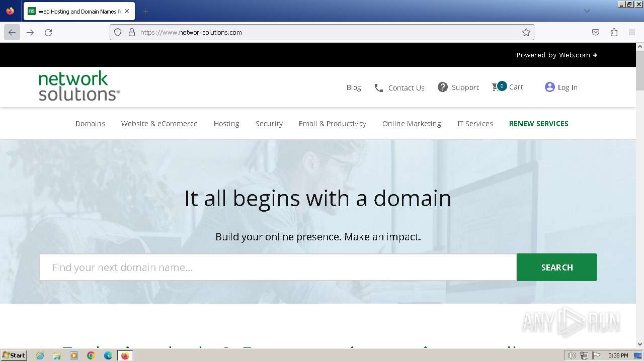Open the Contact Us link

pyautogui.click(x=407, y=88)
